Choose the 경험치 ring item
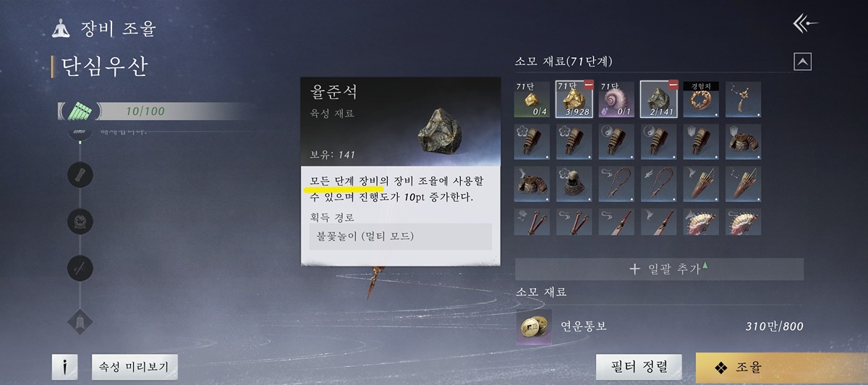This screenshot has width=868, height=385. (x=701, y=99)
